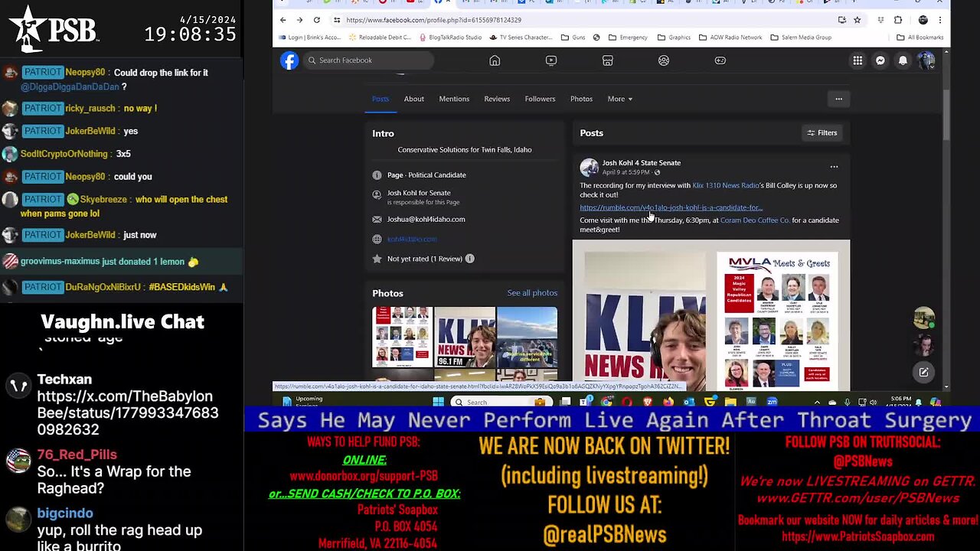Viewport: 980px width, 551px height.
Task: Click the Search Facebook field
Action: pyautogui.click(x=367, y=60)
